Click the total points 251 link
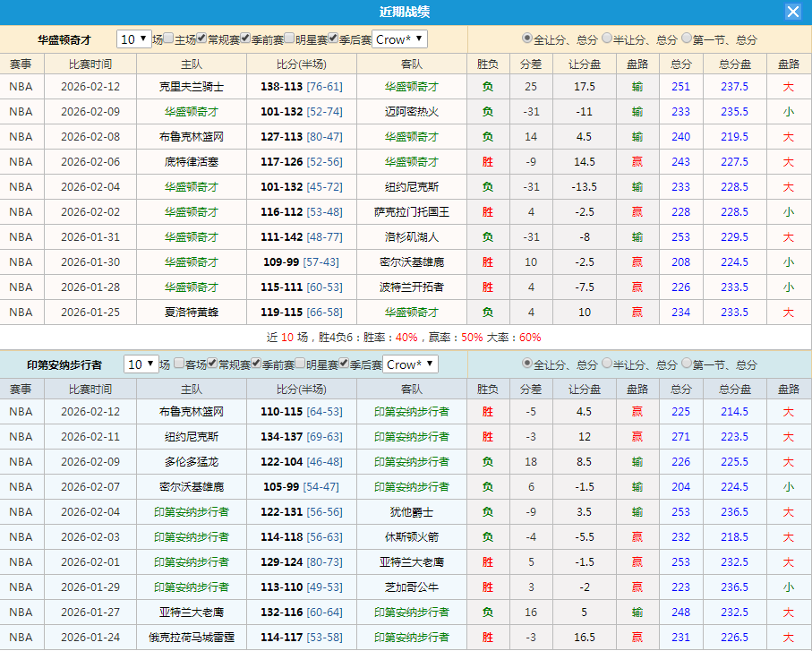812x651 pixels. tap(681, 86)
